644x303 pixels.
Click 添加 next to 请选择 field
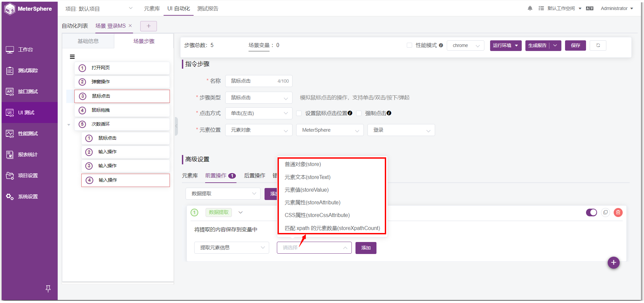coord(366,248)
